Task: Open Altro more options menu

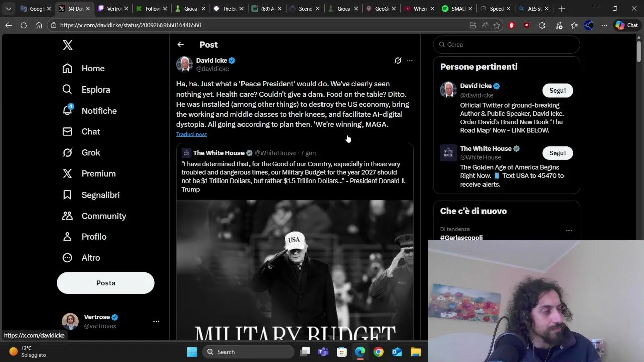Action: (x=81, y=258)
